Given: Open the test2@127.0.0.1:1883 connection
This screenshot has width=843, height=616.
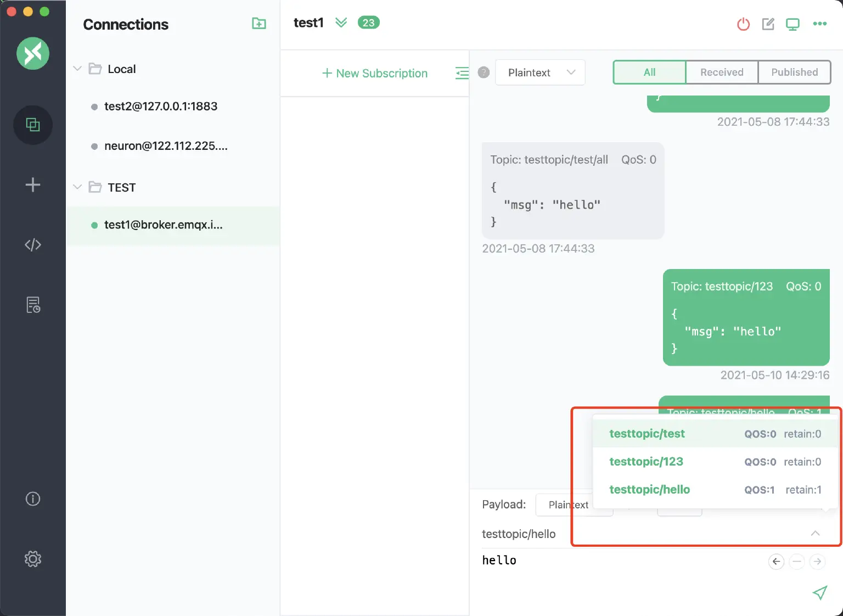Looking at the screenshot, I should 161,107.
